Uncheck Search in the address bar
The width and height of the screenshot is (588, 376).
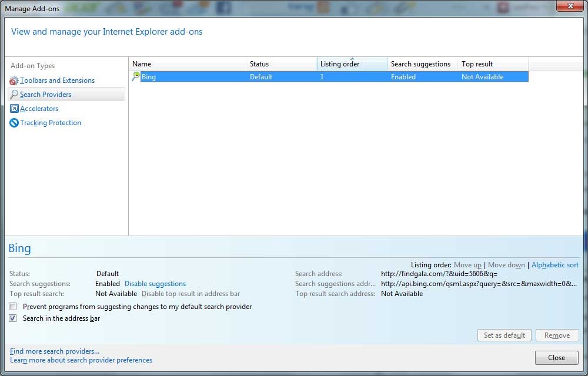pos(13,318)
